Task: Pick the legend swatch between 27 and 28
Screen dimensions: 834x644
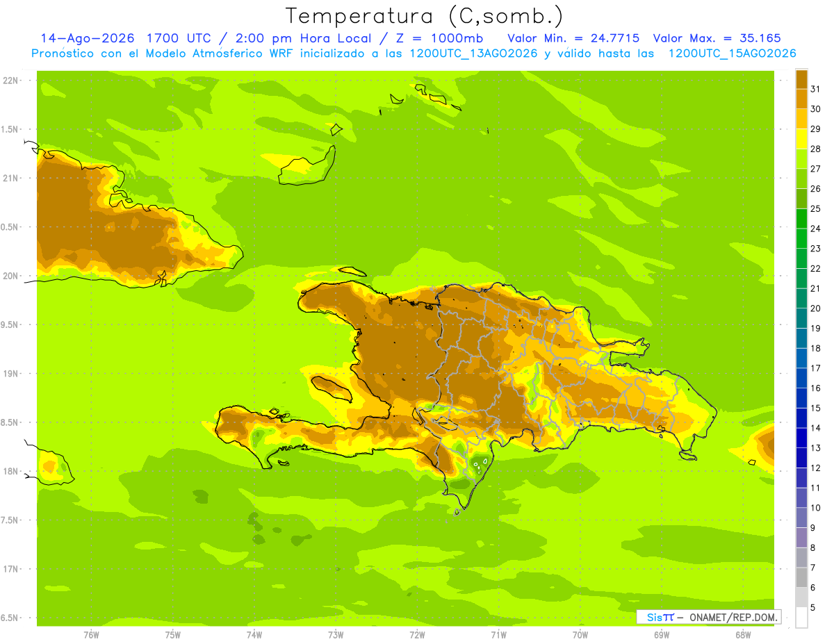Action: (801, 158)
